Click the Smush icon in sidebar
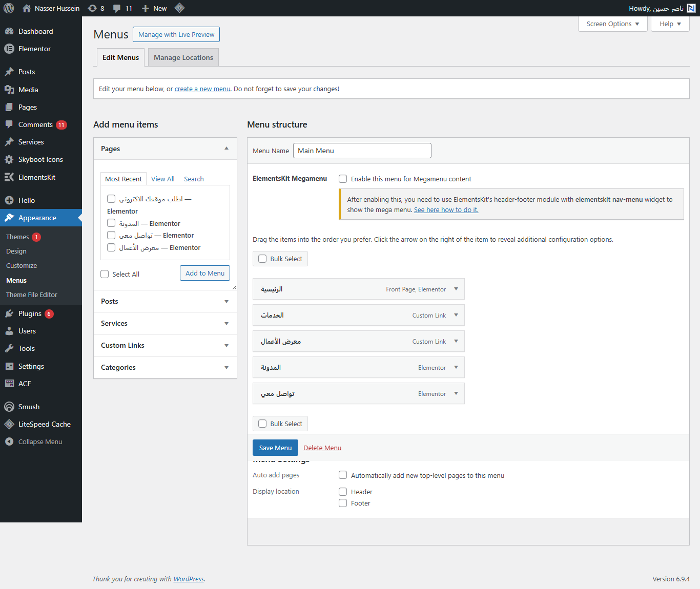This screenshot has width=700, height=589. 9,407
